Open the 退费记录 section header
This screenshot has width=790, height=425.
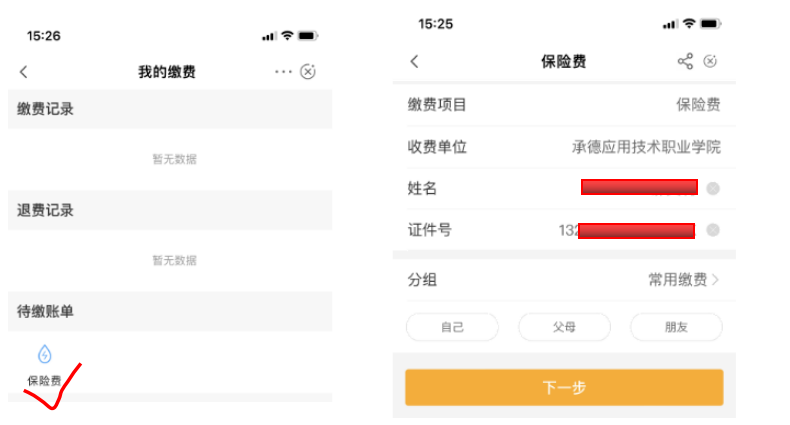point(46,210)
